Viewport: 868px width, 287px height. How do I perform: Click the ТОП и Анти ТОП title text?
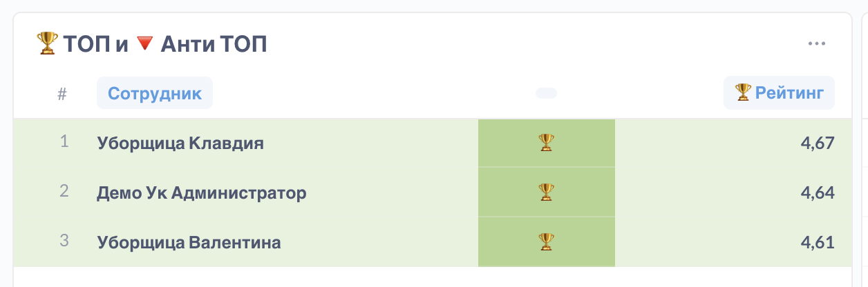[164, 44]
